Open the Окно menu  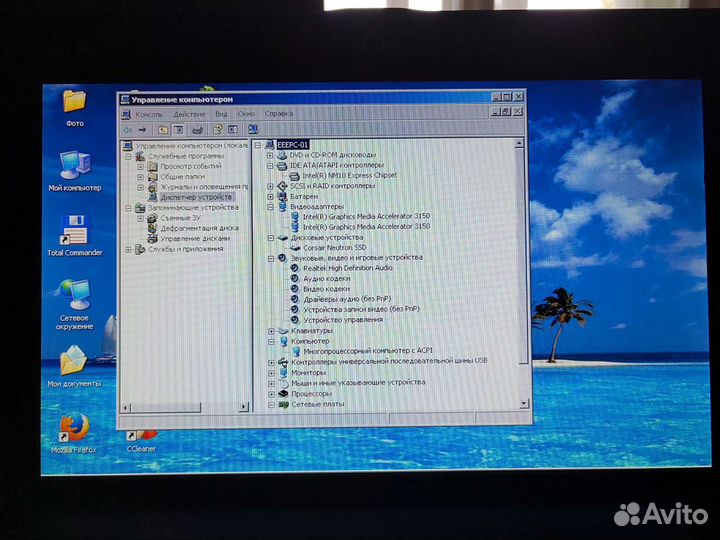(x=246, y=113)
